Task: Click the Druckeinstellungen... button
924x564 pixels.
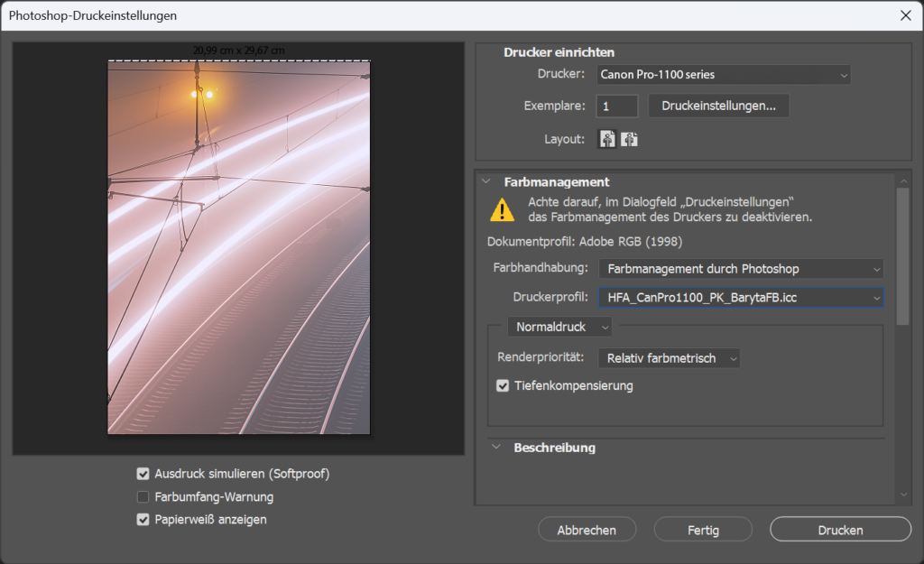Action: [718, 106]
